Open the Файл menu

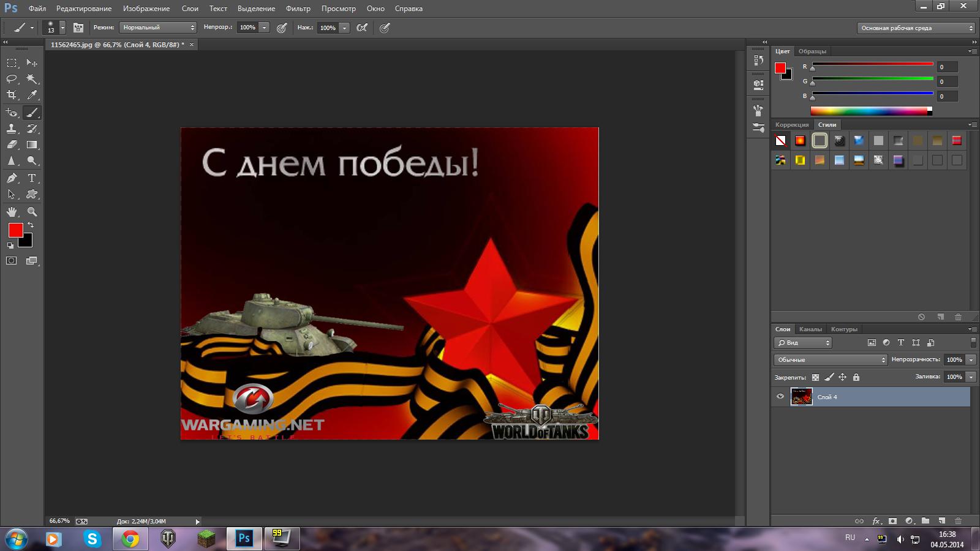point(37,9)
